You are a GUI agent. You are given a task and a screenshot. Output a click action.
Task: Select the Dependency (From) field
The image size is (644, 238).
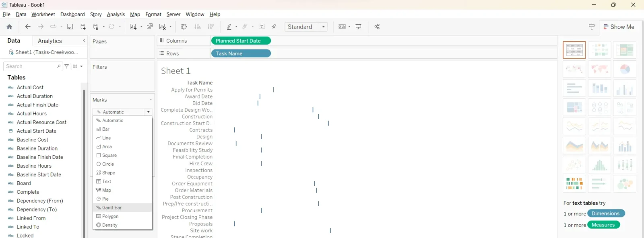[x=40, y=201]
